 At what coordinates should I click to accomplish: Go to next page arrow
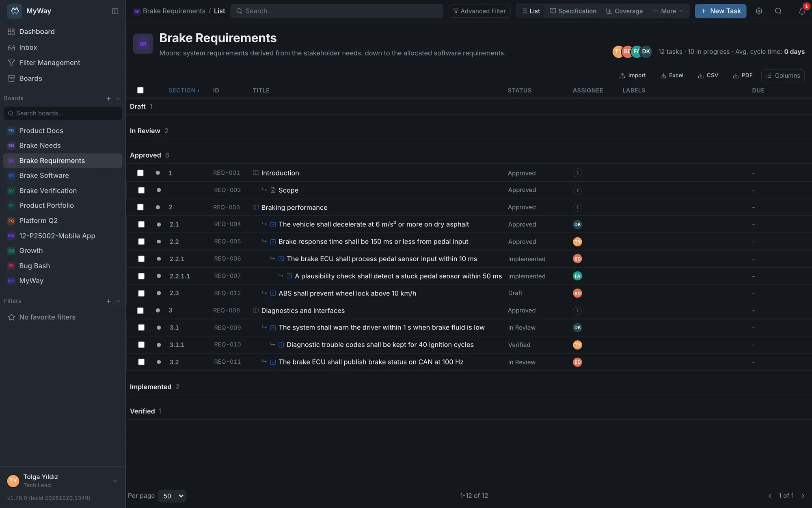pyautogui.click(x=802, y=496)
